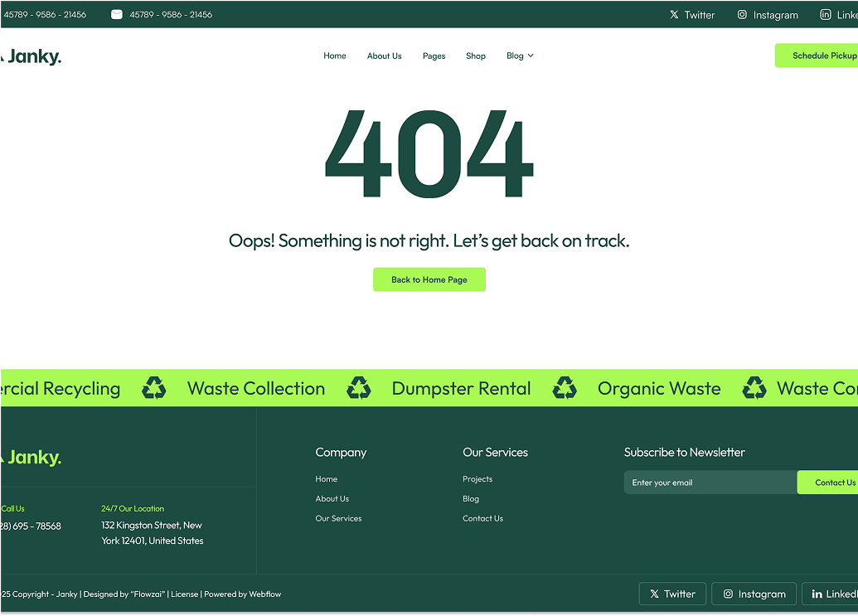The width and height of the screenshot is (858, 616).
Task: Click the LinkedIn icon in the footer bar
Action: tap(817, 594)
